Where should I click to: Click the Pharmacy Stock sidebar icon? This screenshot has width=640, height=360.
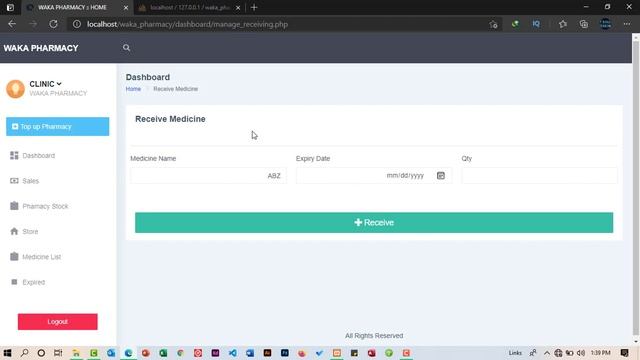coord(14,206)
